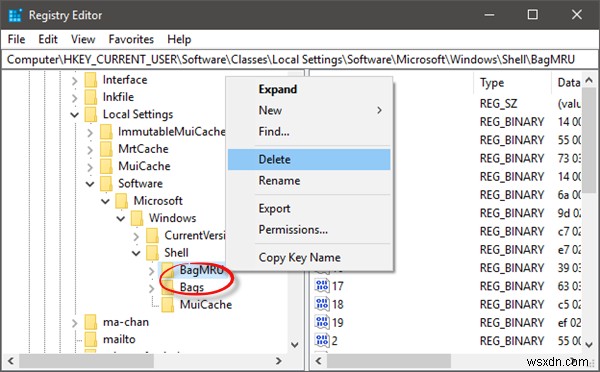
Task: Click tree pane vertical scroll down arrow
Action: point(295,344)
